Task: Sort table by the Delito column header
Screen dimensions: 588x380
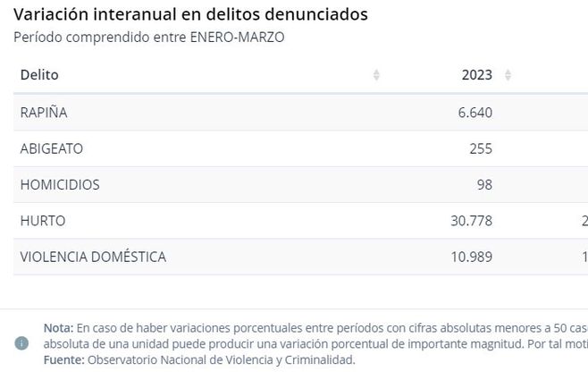Action: [39, 75]
